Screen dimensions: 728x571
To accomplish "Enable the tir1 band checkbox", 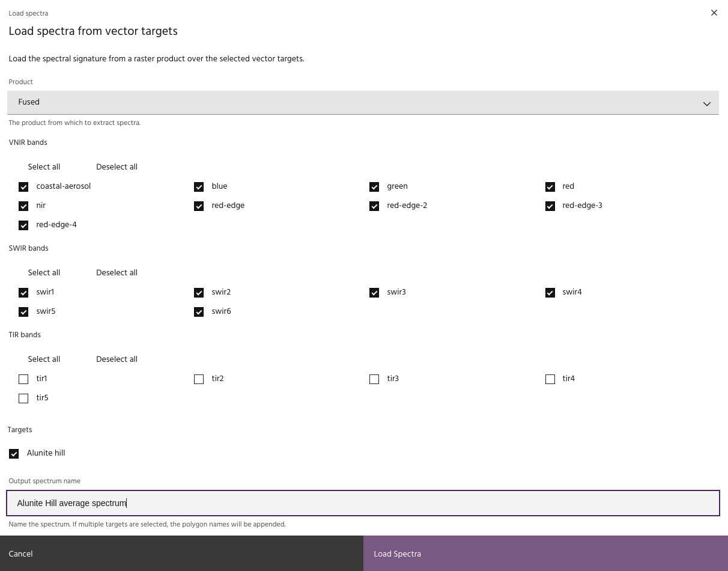I will [23, 379].
